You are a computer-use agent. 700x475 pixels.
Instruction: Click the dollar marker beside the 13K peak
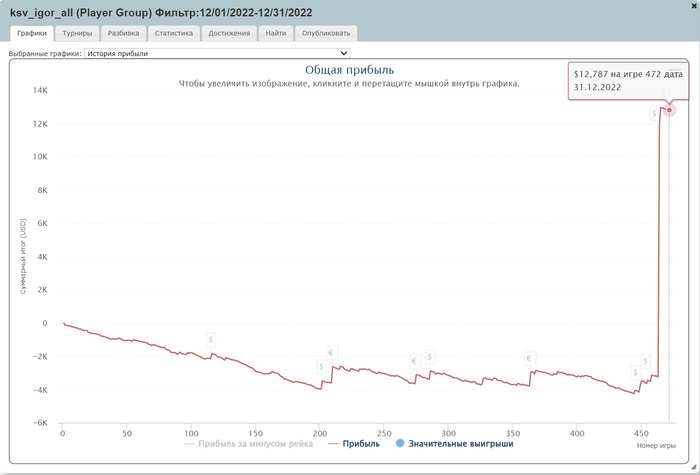[654, 113]
